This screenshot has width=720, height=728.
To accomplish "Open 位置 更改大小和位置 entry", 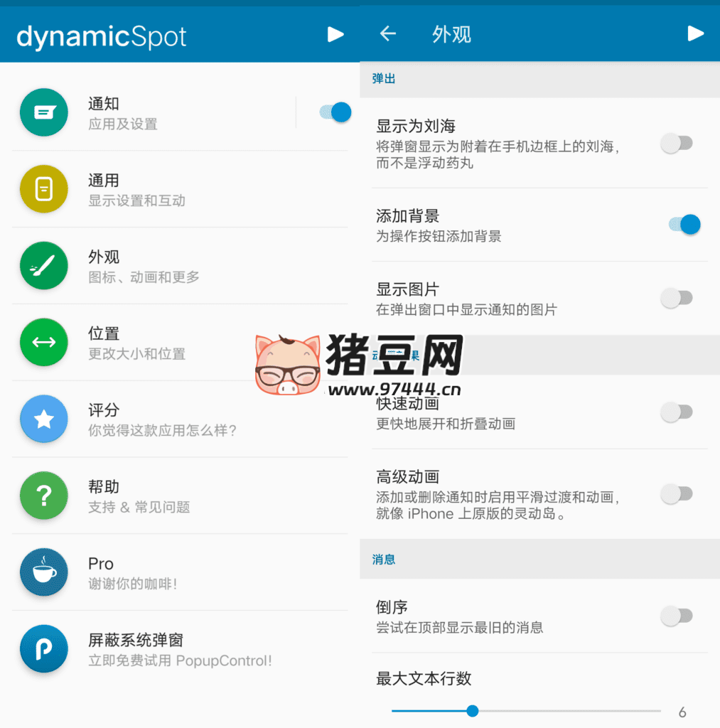I will coord(180,342).
